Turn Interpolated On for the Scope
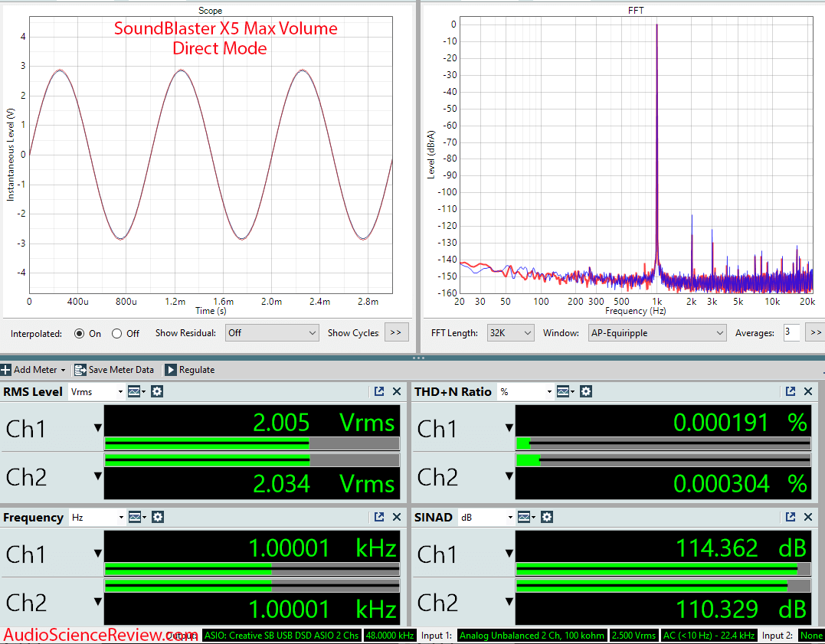Viewport: 825px width, 644px height. 80,334
